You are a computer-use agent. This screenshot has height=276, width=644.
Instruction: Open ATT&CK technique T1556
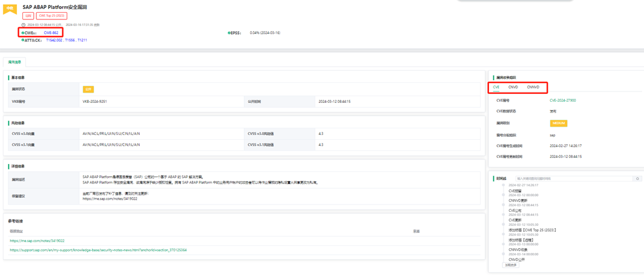coord(70,40)
